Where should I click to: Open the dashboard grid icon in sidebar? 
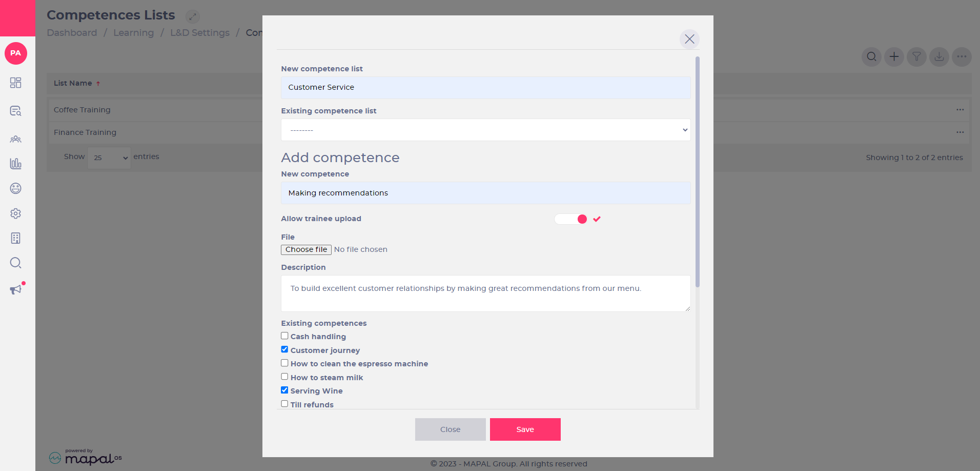pyautogui.click(x=16, y=83)
